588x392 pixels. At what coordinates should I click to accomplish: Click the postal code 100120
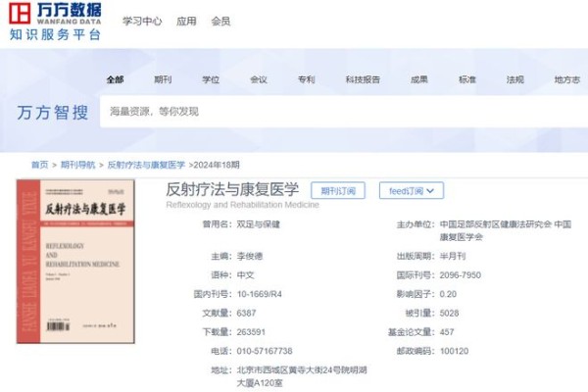pyautogui.click(x=454, y=351)
